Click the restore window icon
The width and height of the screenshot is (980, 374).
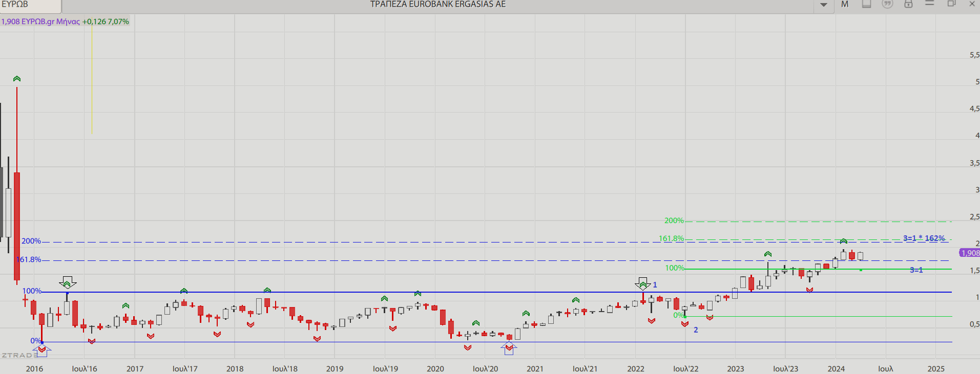point(951,4)
